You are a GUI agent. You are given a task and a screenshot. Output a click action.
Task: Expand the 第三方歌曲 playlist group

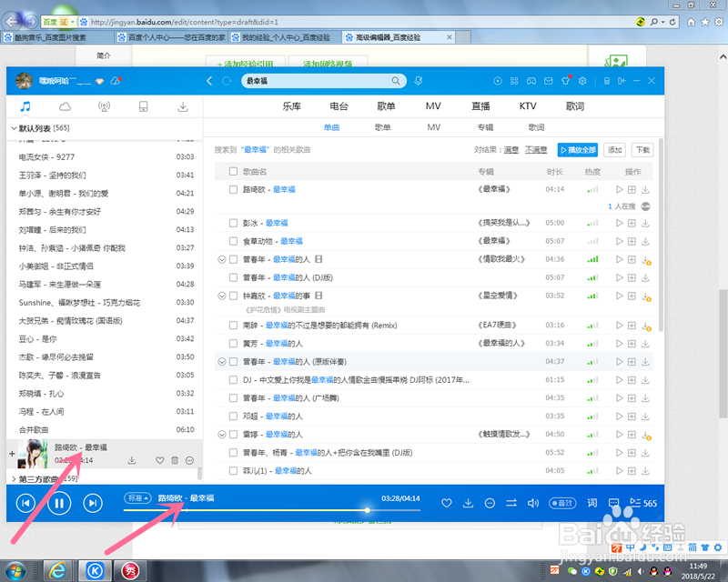point(14,479)
